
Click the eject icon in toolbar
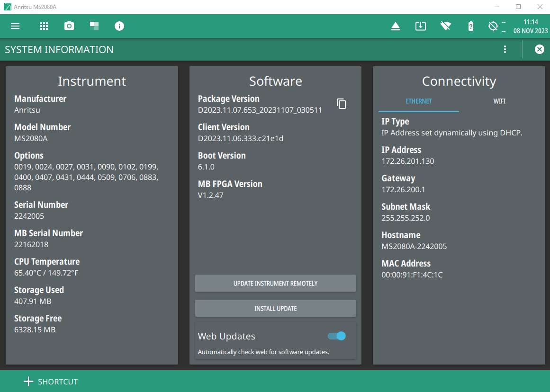pos(396,27)
